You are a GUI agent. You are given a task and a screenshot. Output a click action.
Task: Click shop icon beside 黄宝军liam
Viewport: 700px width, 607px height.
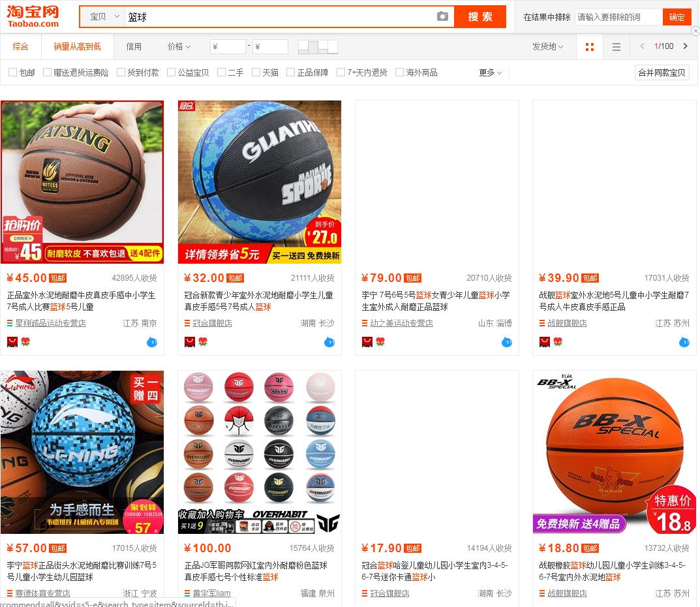click(x=187, y=593)
